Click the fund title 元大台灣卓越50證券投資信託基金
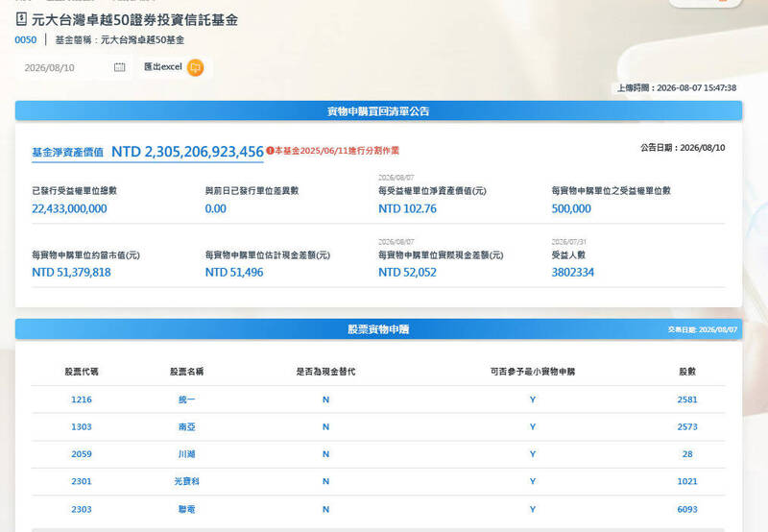768x532 pixels. pos(134,20)
